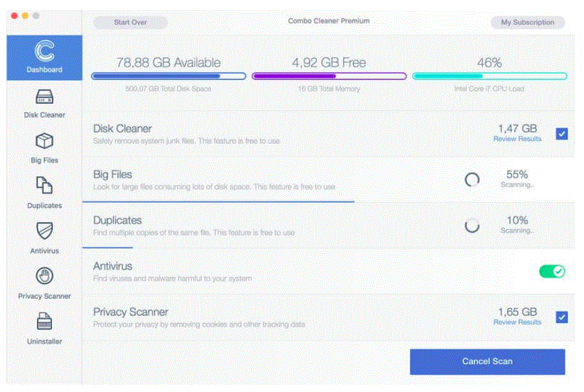The height and width of the screenshot is (392, 584).
Task: Click the 78,88 GB Available text
Action: (x=169, y=63)
